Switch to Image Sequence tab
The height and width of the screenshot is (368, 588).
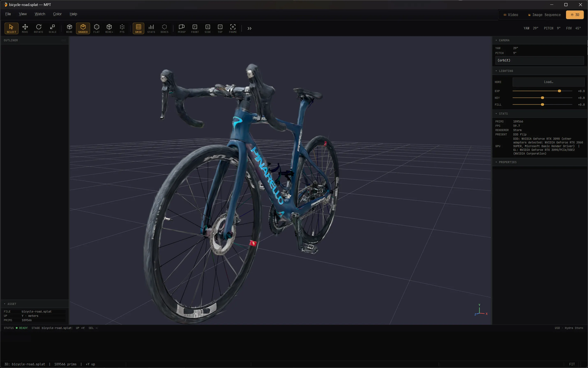pyautogui.click(x=544, y=15)
